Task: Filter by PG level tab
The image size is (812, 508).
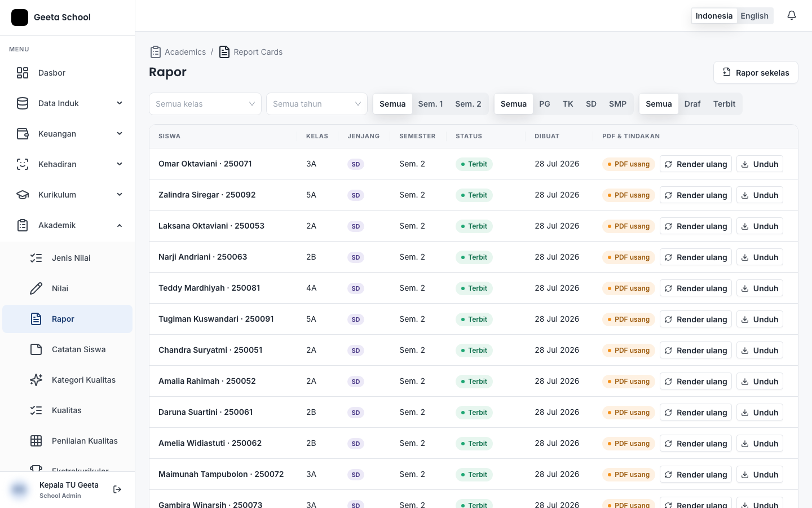Action: [545, 104]
